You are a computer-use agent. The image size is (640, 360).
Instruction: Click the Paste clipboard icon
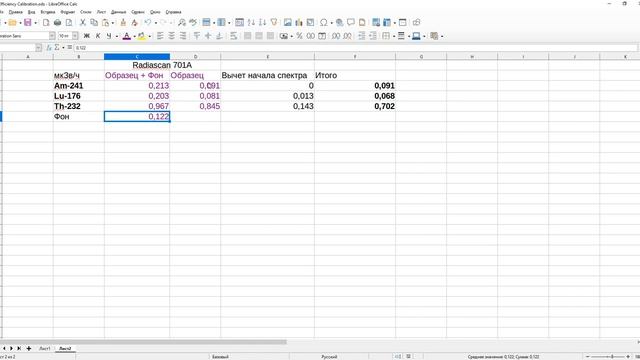tap(106, 22)
